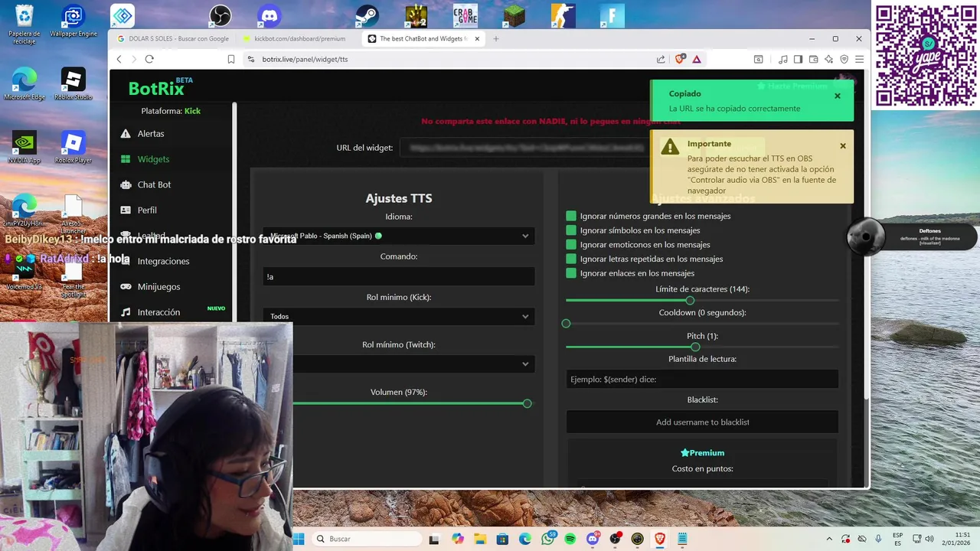
Task: Open Brave Shields lion icon
Action: 680,59
